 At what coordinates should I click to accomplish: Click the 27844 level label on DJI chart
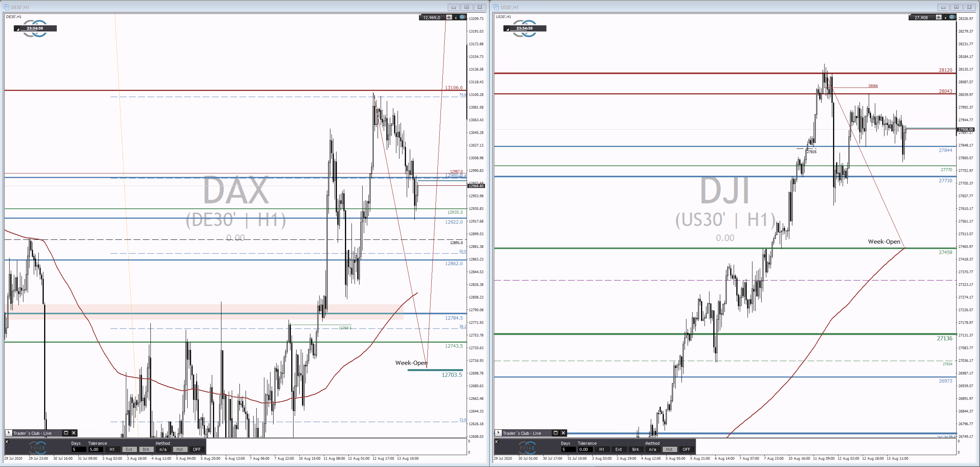pyautogui.click(x=945, y=150)
